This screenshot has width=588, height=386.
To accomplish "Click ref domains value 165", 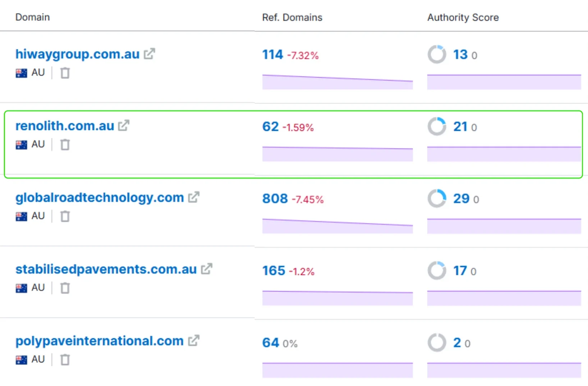I will 274,271.
